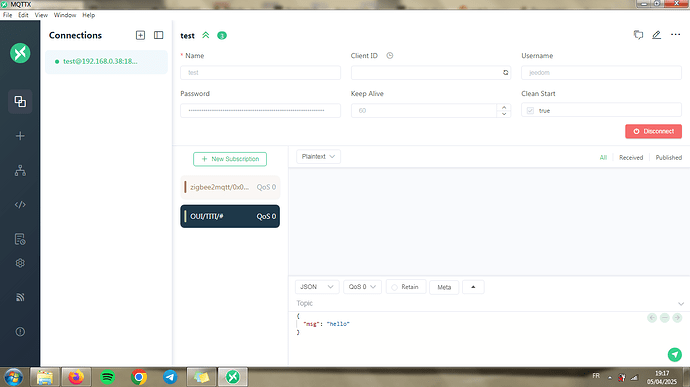Viewport: 690px width, 387px height.
Task: Click the edit pencil icon for connection
Action: point(656,35)
